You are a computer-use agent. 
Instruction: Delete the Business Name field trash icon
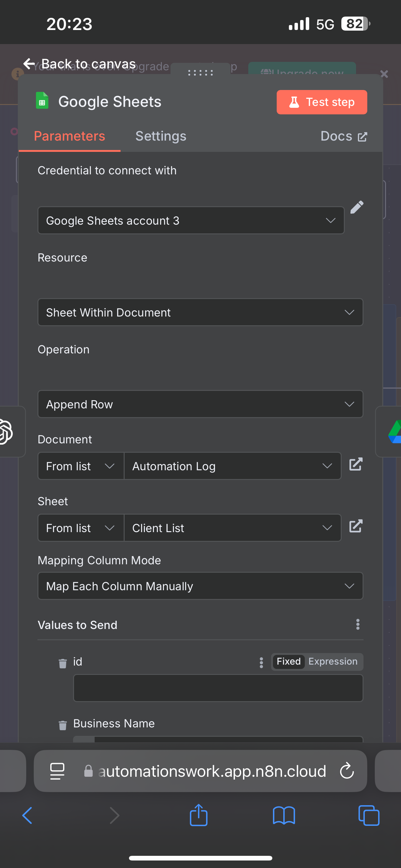[x=63, y=725]
